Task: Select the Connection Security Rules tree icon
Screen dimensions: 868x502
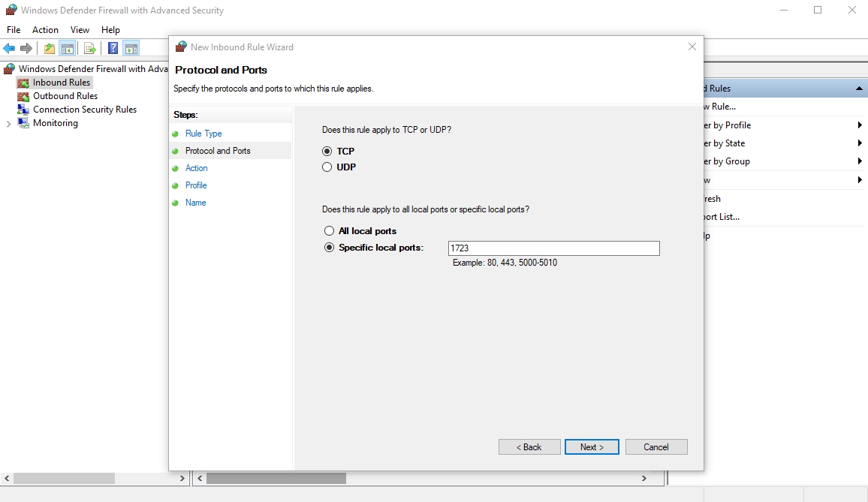Action: pos(23,110)
